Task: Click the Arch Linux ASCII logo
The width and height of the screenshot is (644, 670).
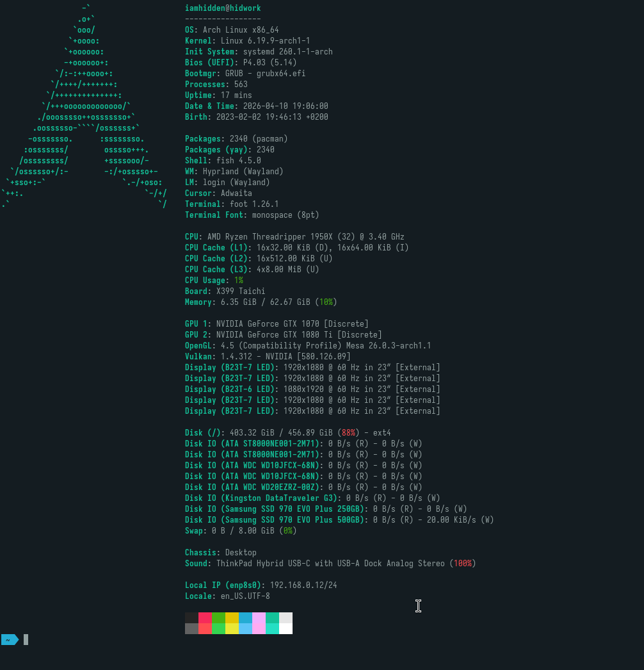Action: click(86, 106)
